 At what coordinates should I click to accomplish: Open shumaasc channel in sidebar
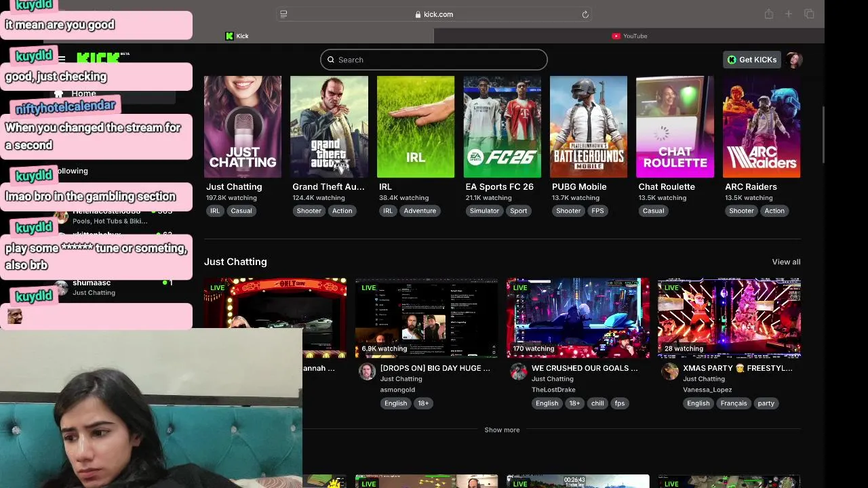click(115, 287)
